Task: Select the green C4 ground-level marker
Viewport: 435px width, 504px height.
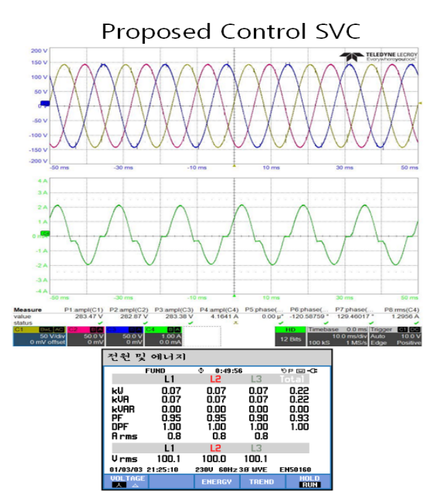Action: coord(45,234)
